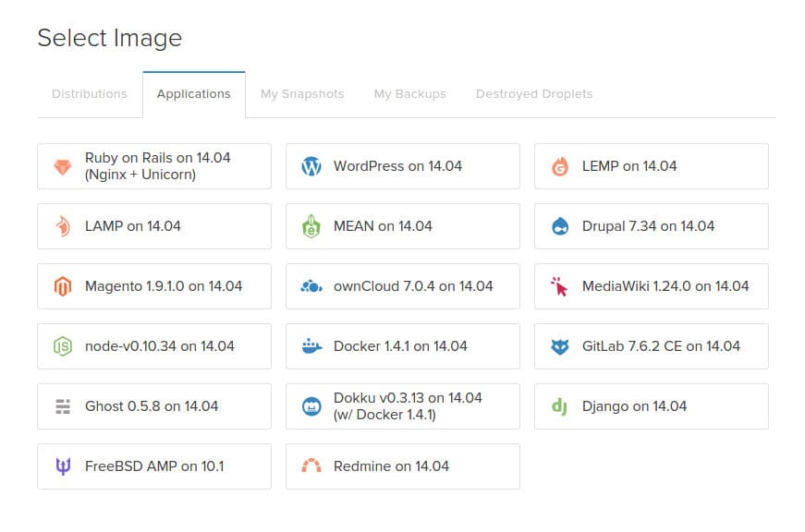Choose the 'Ruby on Rails on 14.04' label

158,158
